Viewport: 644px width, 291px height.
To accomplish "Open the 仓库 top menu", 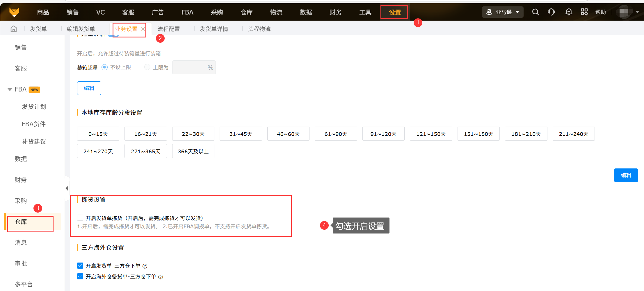I will point(247,12).
